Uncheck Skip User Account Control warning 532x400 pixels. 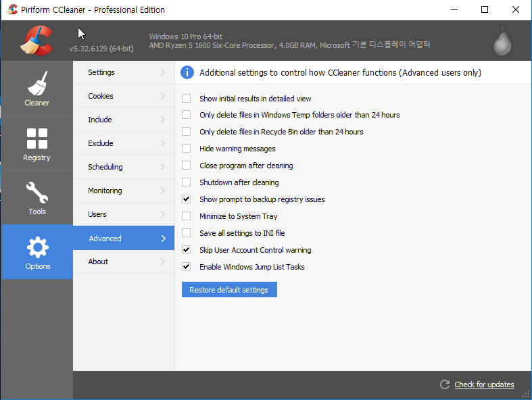pyautogui.click(x=187, y=250)
